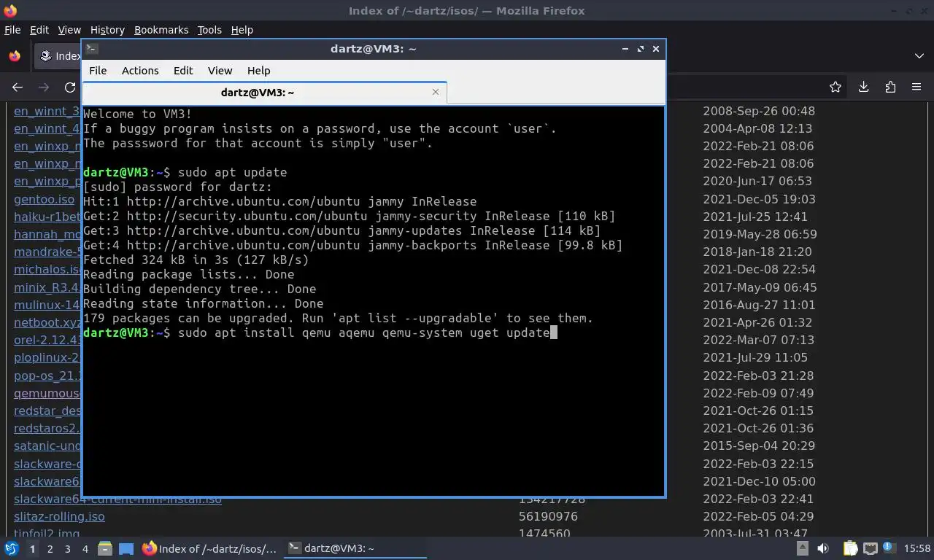Viewport: 934px width, 560px height.
Task: Open the terminal View menu
Action: [220, 71]
